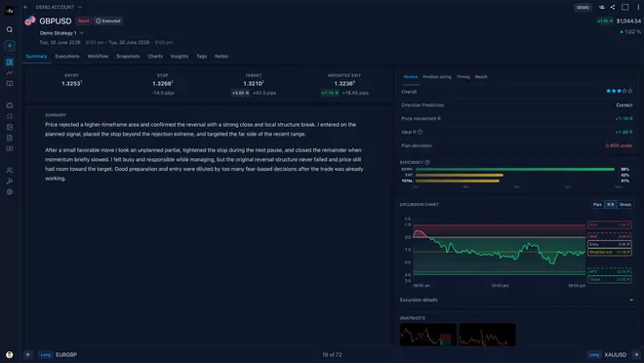The height and width of the screenshot is (363, 644).
Task: Click the weighted exit price 1.3236
Action: [x=344, y=84]
